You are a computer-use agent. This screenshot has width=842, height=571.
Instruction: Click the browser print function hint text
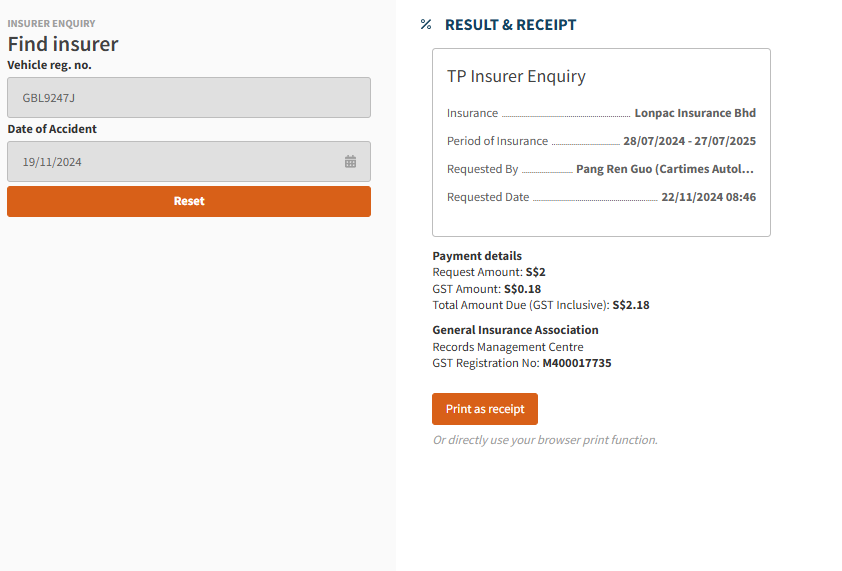tap(545, 440)
